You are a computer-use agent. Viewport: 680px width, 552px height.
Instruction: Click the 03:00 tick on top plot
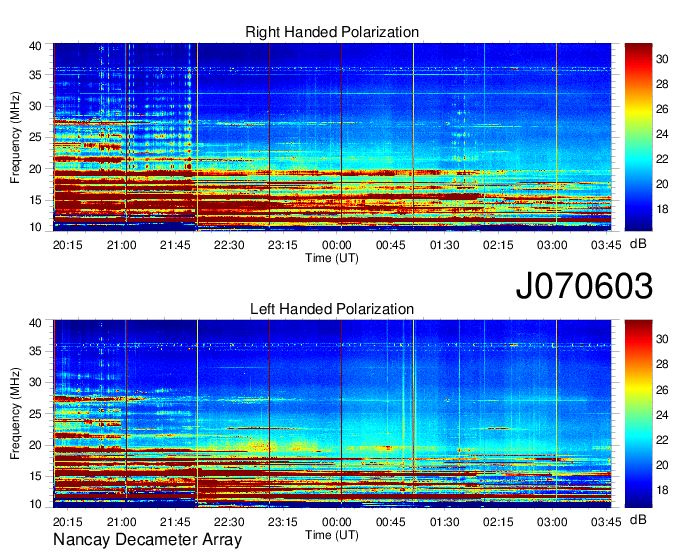552,245
